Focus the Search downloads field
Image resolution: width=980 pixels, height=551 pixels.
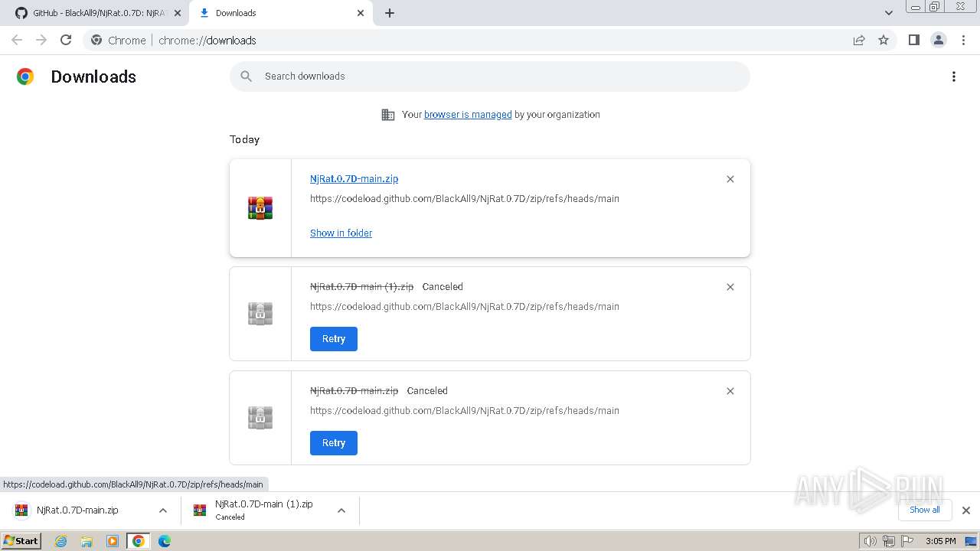pyautogui.click(x=490, y=77)
